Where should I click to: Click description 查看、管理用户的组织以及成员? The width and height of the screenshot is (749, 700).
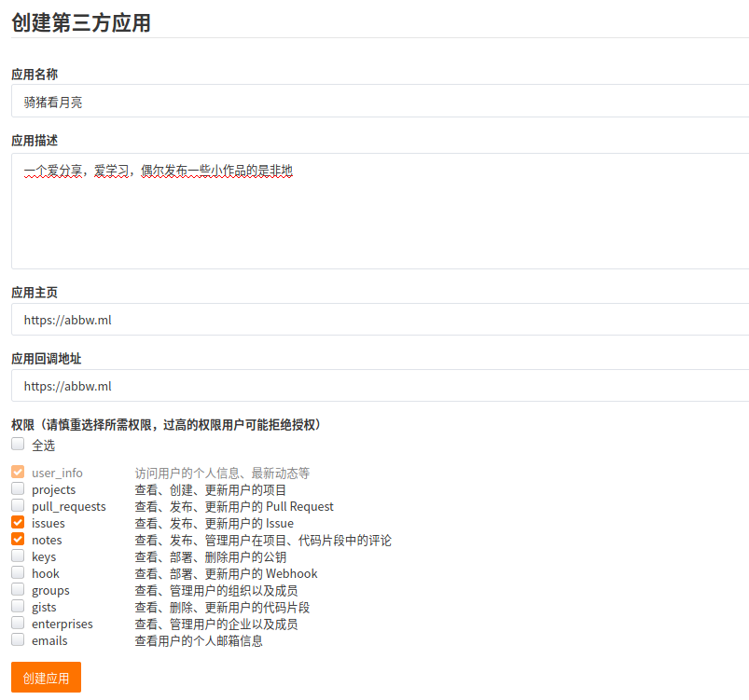point(216,591)
